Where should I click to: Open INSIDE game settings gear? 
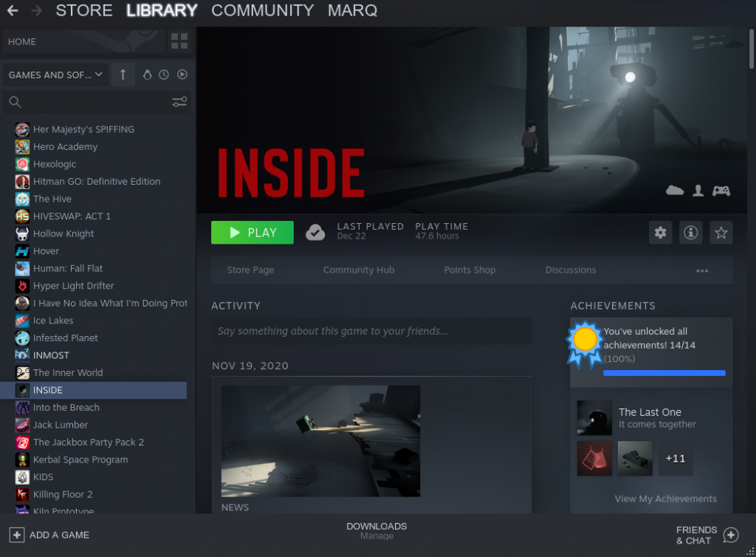click(661, 233)
